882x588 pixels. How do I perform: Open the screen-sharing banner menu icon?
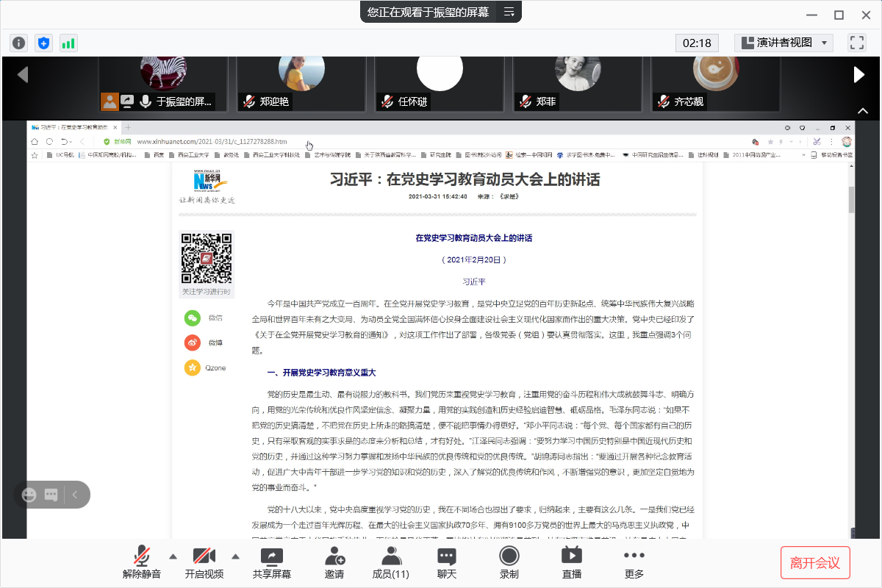tap(509, 12)
